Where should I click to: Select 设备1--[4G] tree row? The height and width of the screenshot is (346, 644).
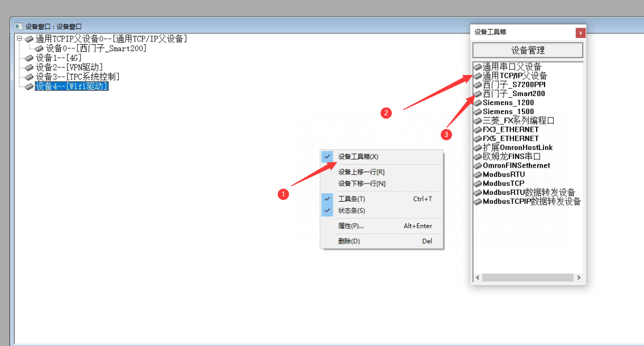tap(58, 58)
